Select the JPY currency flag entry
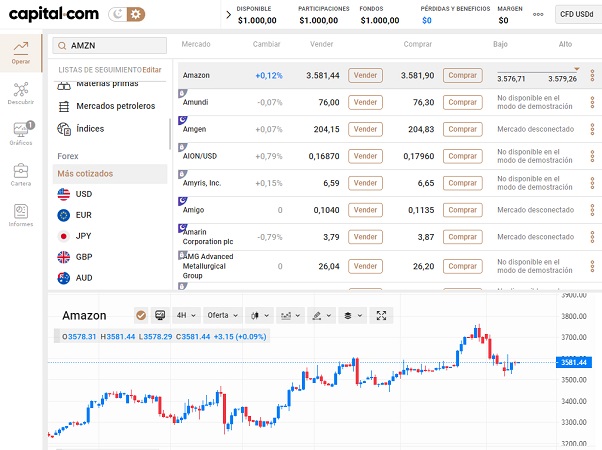Image resolution: width=602 pixels, height=450 pixels. click(x=75, y=236)
